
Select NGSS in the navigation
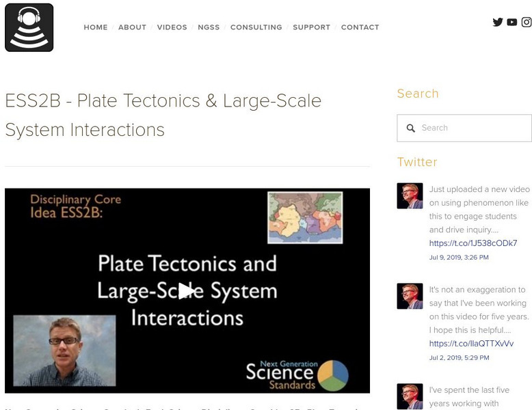coord(209,27)
